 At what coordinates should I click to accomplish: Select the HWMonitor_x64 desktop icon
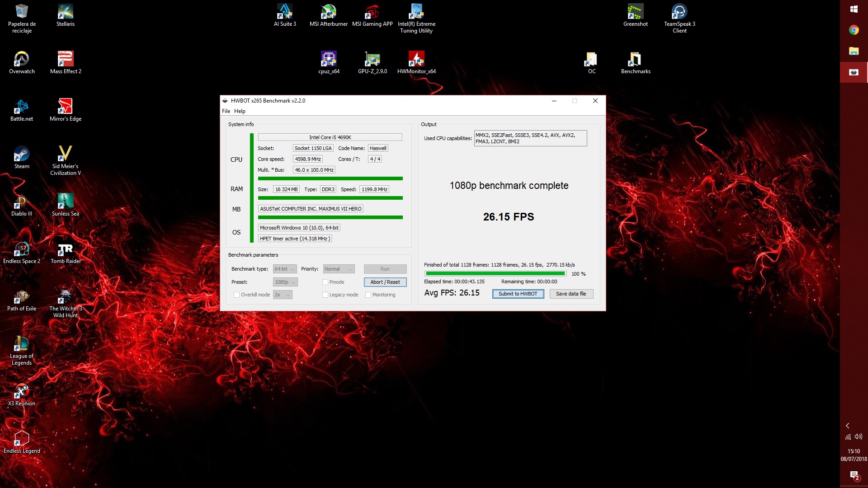click(416, 63)
